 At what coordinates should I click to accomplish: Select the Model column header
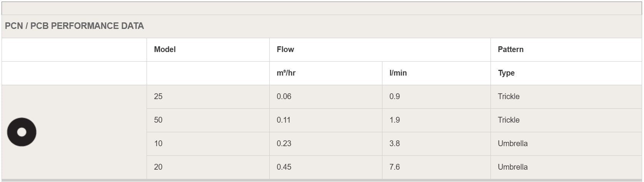click(x=165, y=49)
